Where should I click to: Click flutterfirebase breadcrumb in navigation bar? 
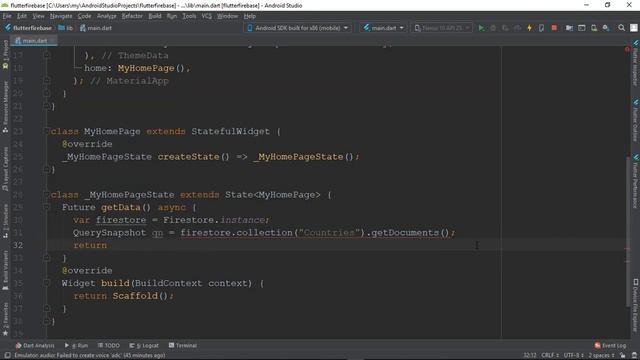[29, 28]
